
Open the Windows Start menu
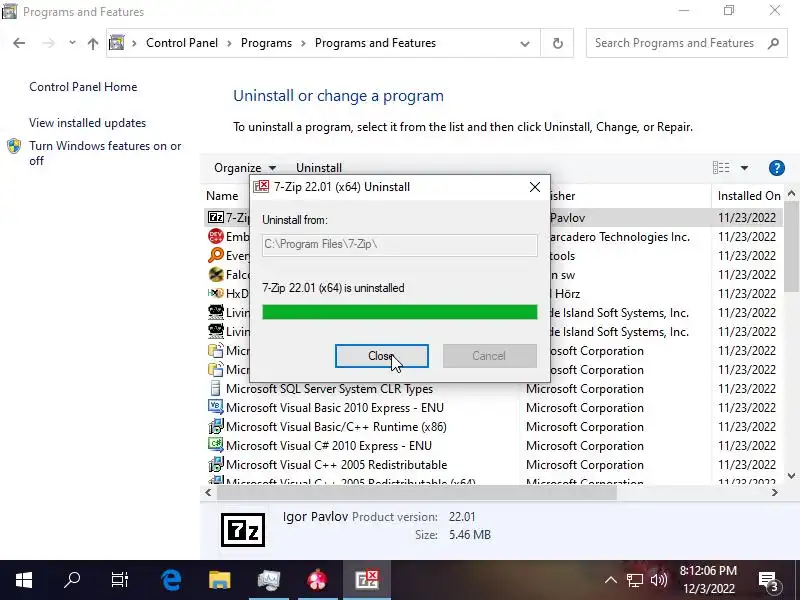pyautogui.click(x=24, y=580)
